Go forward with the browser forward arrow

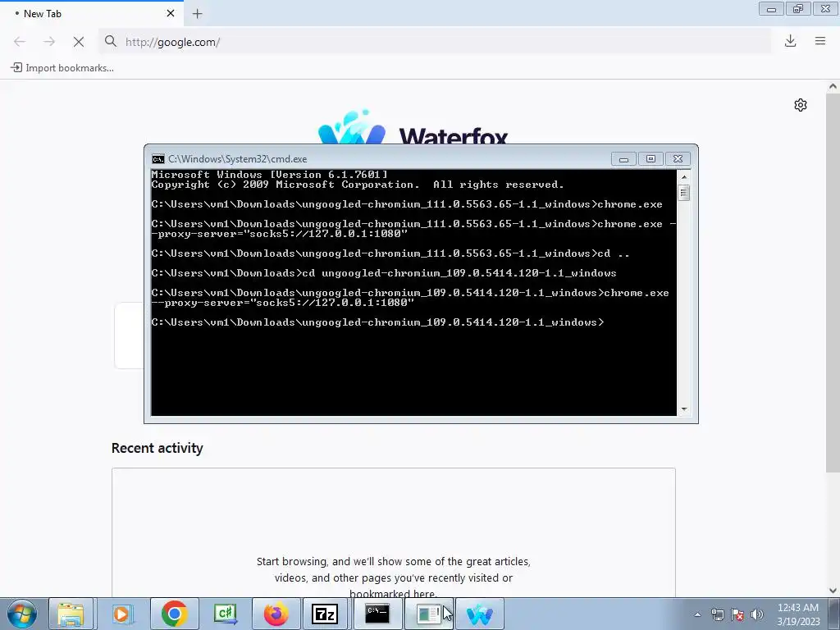coord(49,42)
